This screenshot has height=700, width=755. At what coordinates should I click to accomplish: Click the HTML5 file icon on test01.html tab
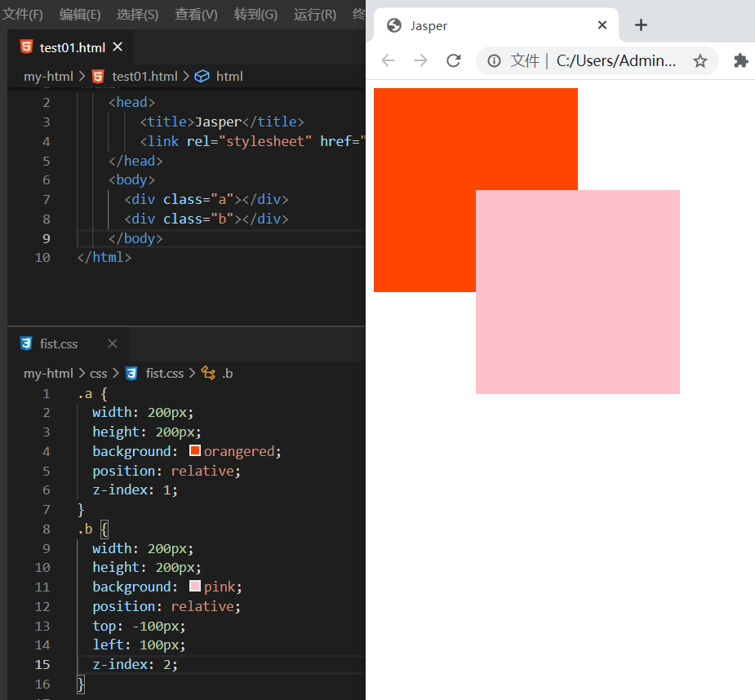point(26,47)
